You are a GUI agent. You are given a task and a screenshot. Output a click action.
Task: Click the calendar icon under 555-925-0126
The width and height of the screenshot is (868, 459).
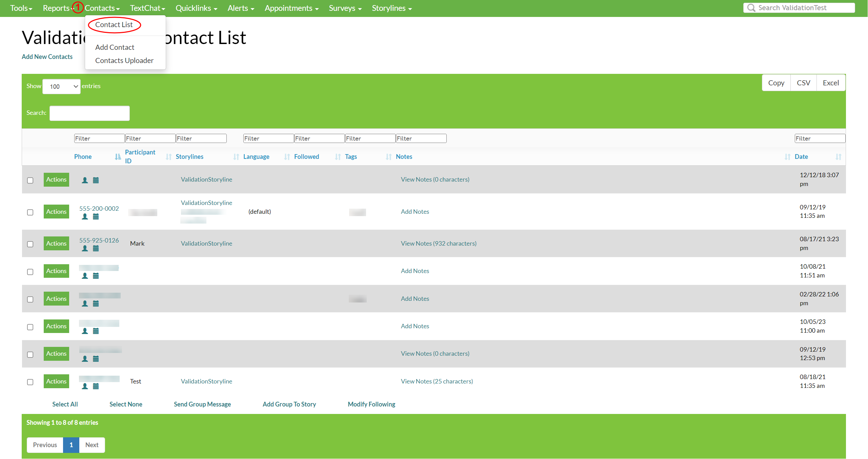coord(96,248)
